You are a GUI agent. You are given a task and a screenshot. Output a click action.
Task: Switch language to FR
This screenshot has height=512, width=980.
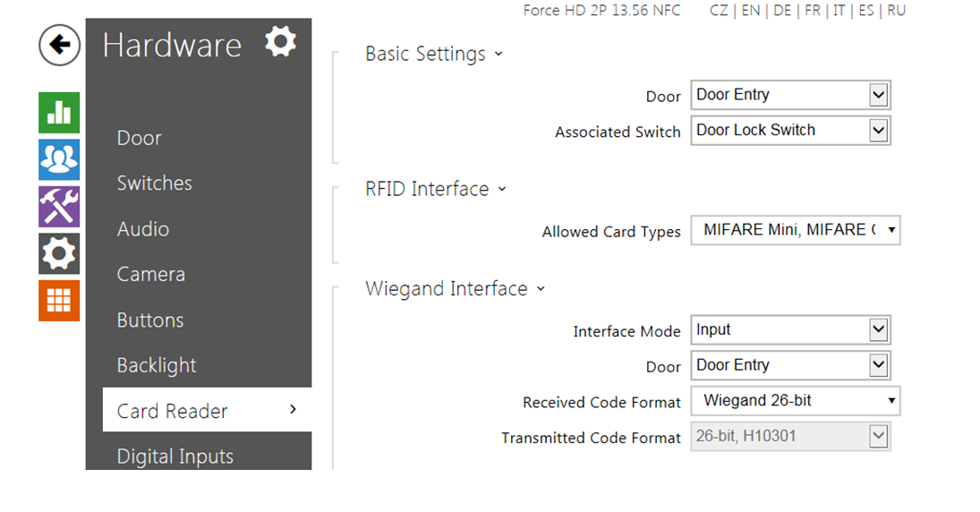click(813, 11)
